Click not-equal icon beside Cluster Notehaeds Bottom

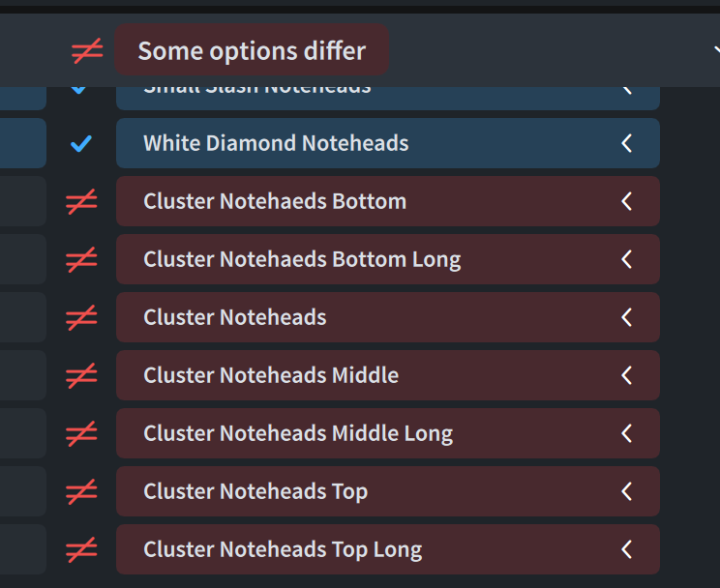(x=81, y=201)
